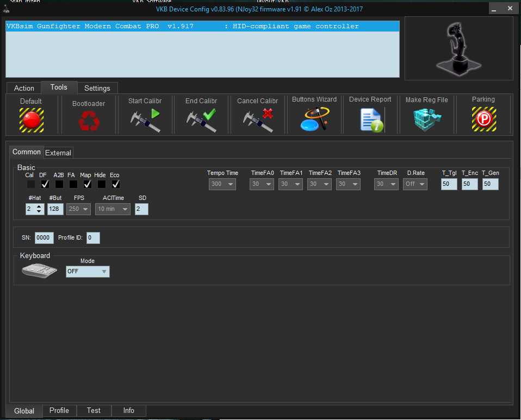Click the Parking icon
The image size is (521, 420).
click(x=484, y=119)
